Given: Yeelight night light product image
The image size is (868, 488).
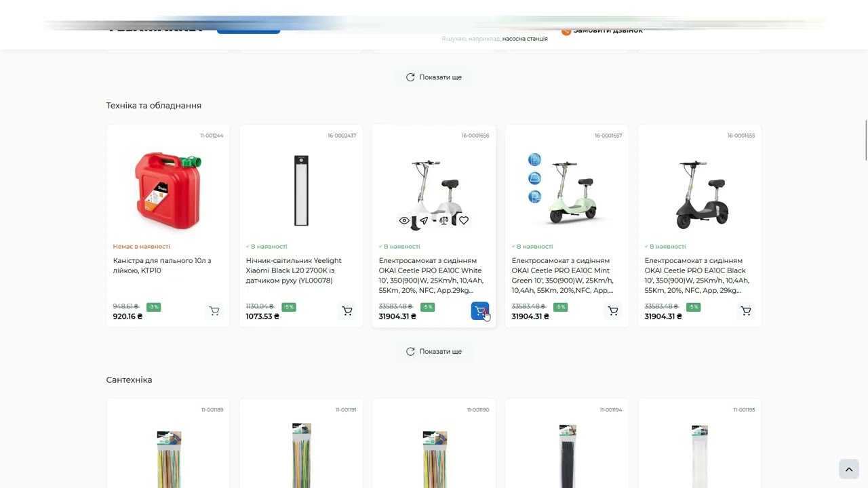Looking at the screenshot, I should point(301,190).
